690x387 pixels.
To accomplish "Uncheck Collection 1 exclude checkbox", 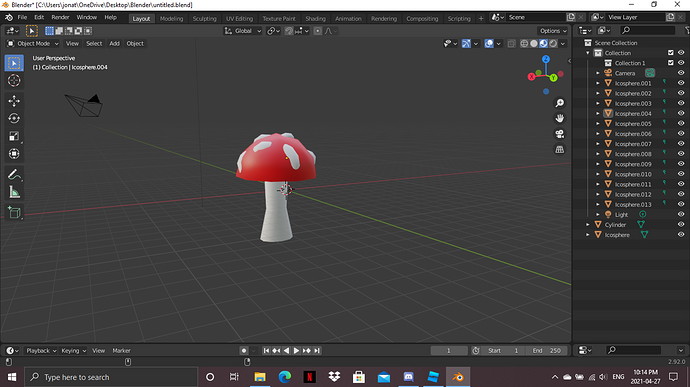I will (671, 63).
